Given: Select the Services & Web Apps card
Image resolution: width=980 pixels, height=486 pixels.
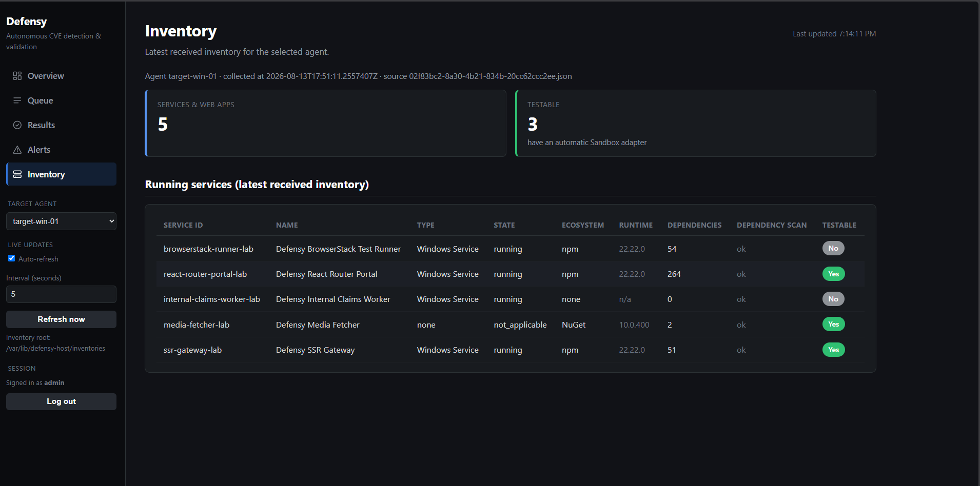Looking at the screenshot, I should point(326,124).
